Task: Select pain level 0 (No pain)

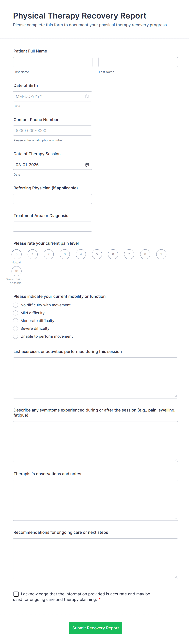Action: [x=16, y=254]
